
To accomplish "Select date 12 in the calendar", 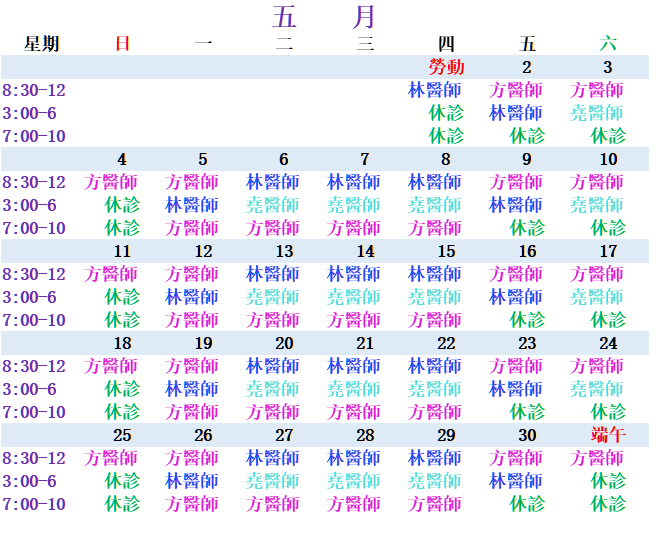I will [x=204, y=251].
